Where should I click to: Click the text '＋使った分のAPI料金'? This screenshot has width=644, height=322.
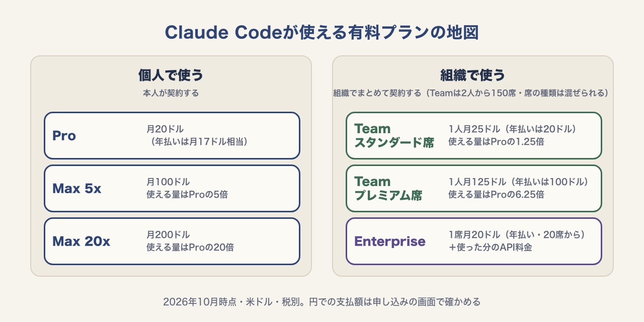point(492,247)
